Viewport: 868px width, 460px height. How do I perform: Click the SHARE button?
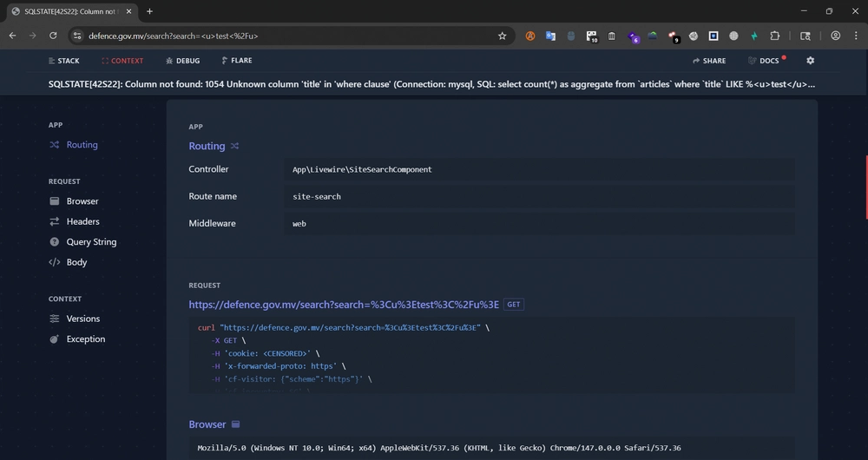pos(709,61)
